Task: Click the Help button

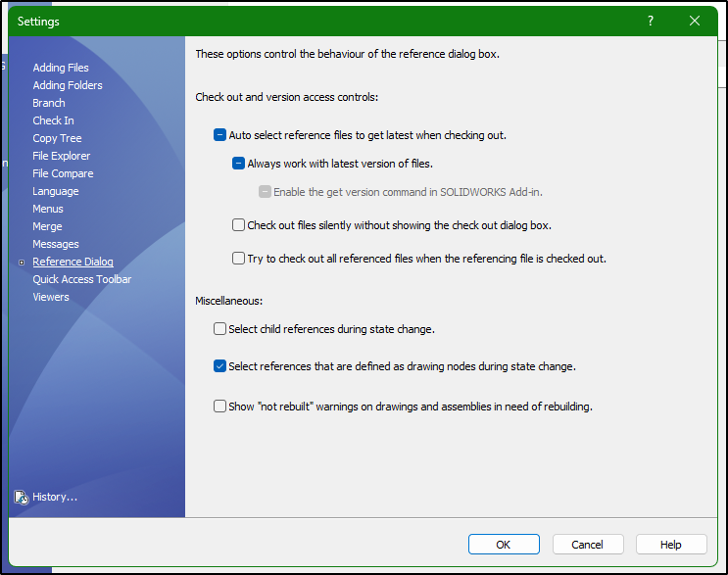Action: [671, 545]
